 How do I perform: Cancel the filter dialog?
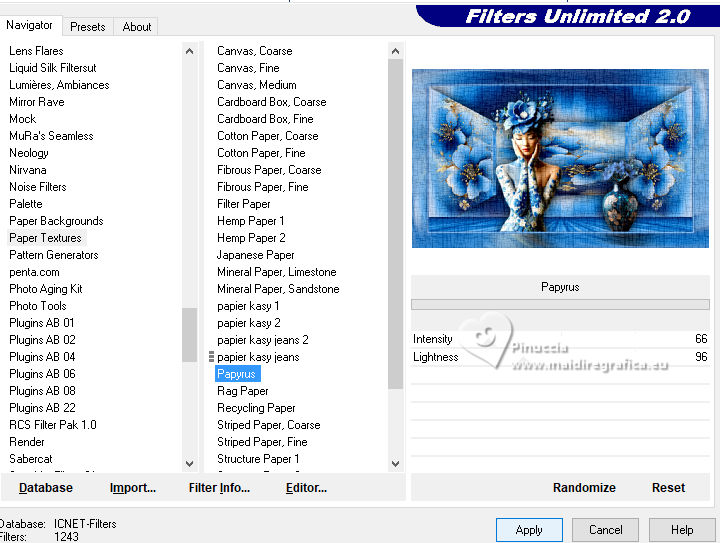605,530
